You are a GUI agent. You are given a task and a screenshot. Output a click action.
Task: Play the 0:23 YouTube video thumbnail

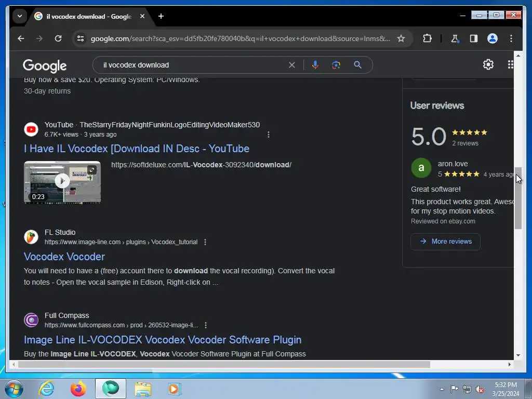click(62, 182)
